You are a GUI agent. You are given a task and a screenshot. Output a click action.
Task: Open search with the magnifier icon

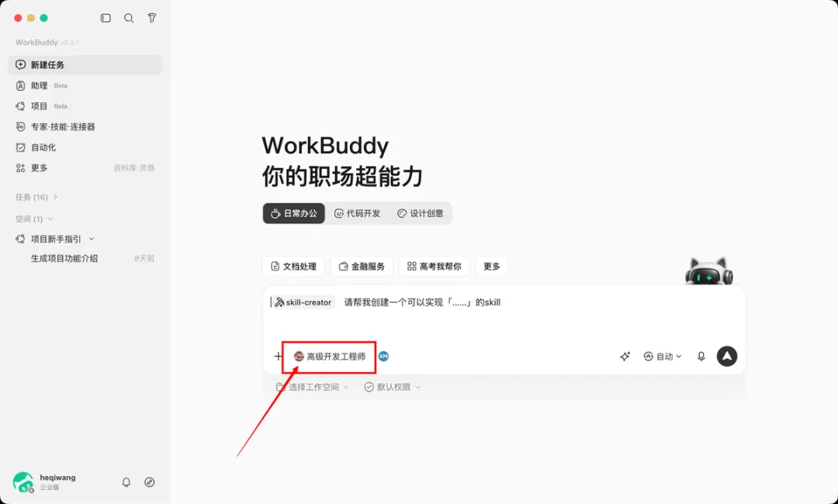pyautogui.click(x=129, y=18)
